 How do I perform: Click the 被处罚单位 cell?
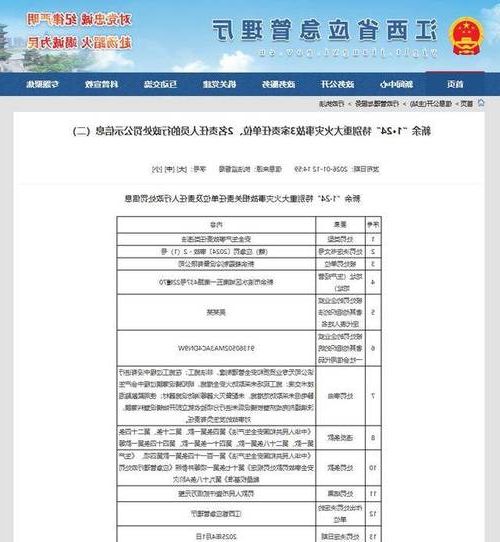[x=340, y=264]
